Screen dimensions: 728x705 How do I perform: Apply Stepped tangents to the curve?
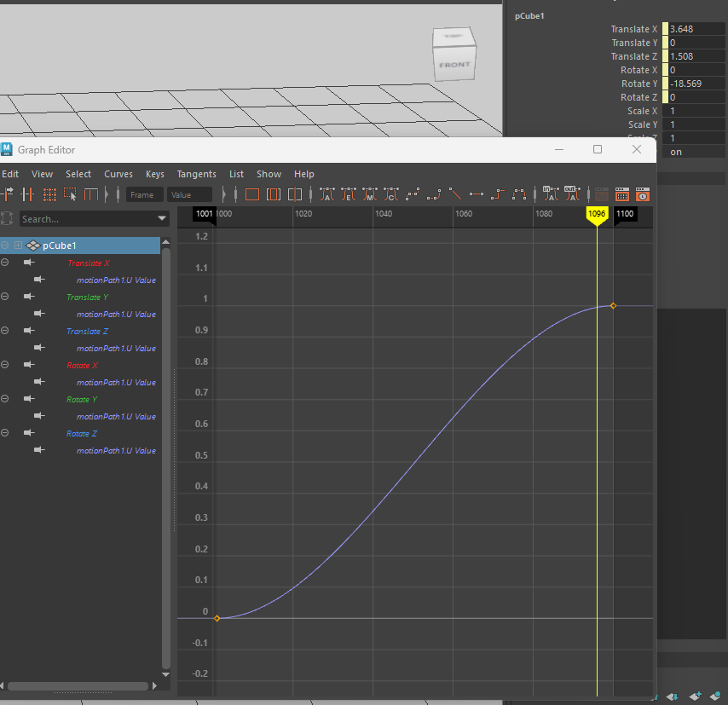(498, 195)
